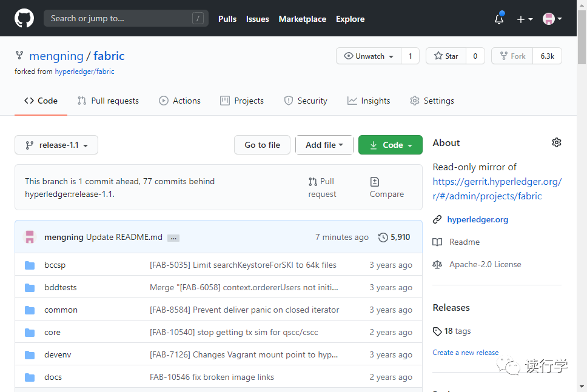Open the notifications bell
Image resolution: width=587 pixels, height=392 pixels.
(499, 18)
